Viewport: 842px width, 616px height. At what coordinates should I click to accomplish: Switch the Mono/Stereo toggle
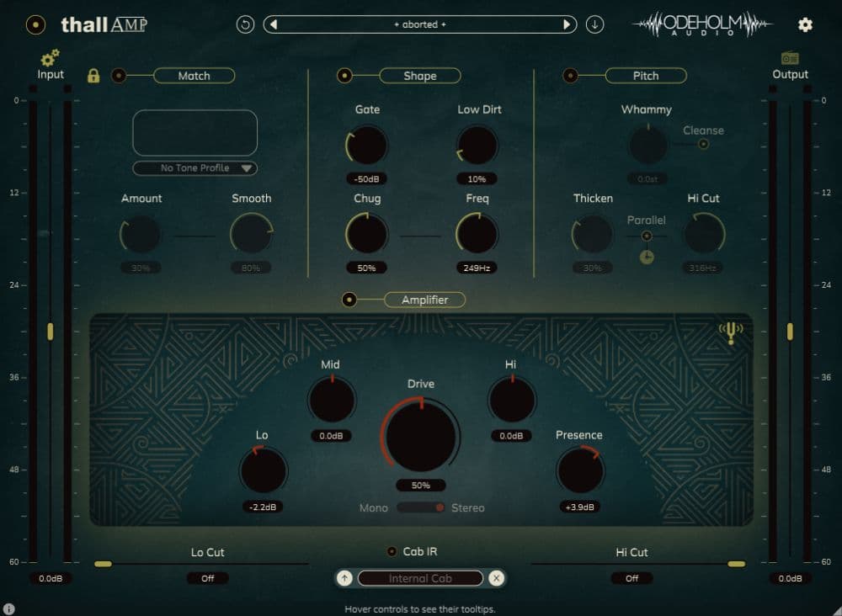click(x=421, y=507)
